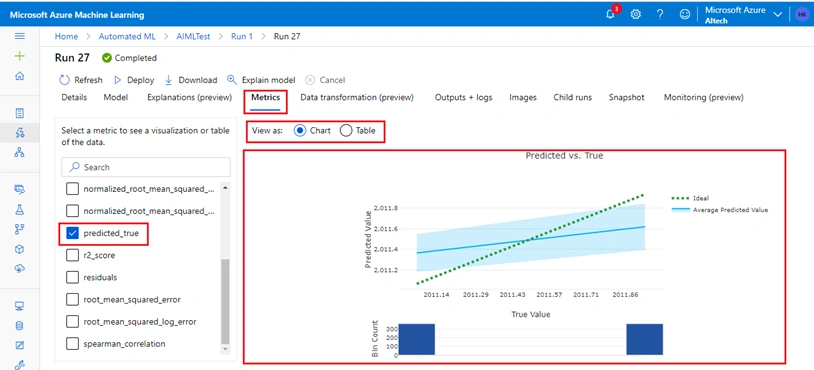Toggle Ideal legend entry in chart
The width and height of the screenshot is (814, 370).
pos(690,198)
